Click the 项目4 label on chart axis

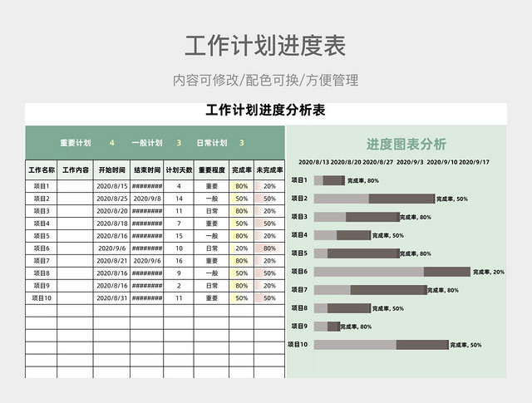click(299, 235)
